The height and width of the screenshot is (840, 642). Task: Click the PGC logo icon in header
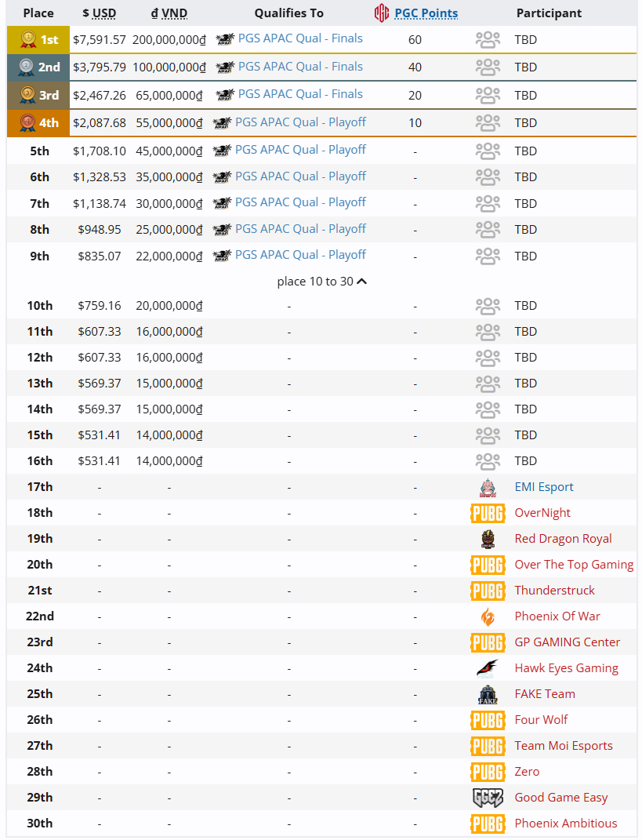381,13
